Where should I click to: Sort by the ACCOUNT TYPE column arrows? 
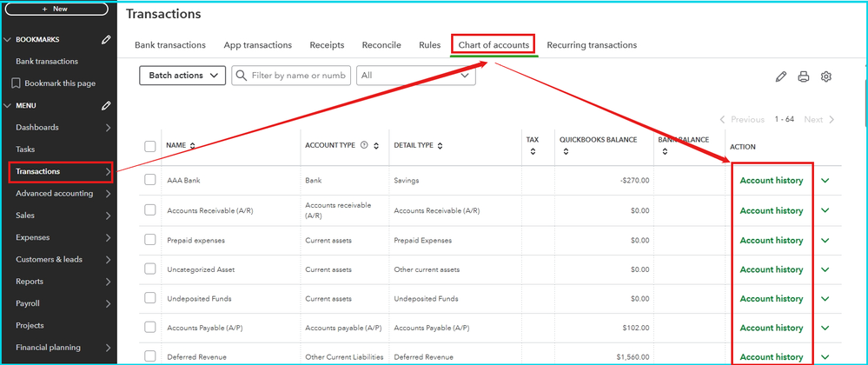click(x=376, y=146)
